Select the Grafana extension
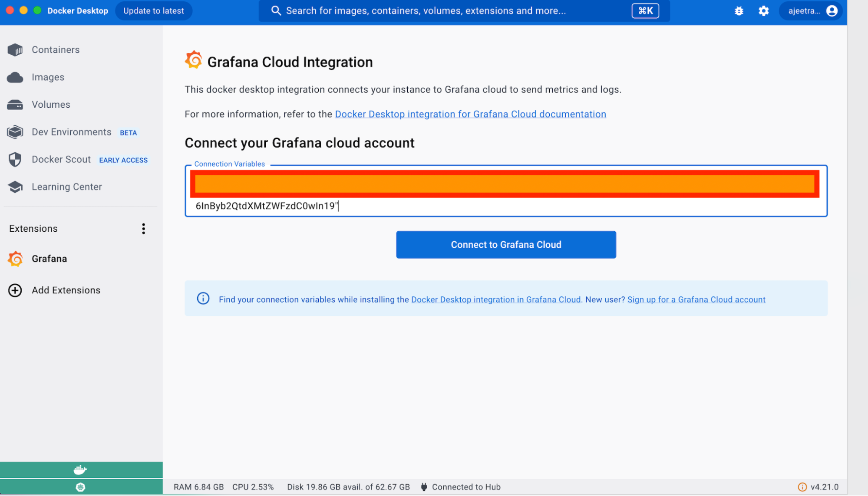Screen dimensions: 868x496 coord(49,258)
